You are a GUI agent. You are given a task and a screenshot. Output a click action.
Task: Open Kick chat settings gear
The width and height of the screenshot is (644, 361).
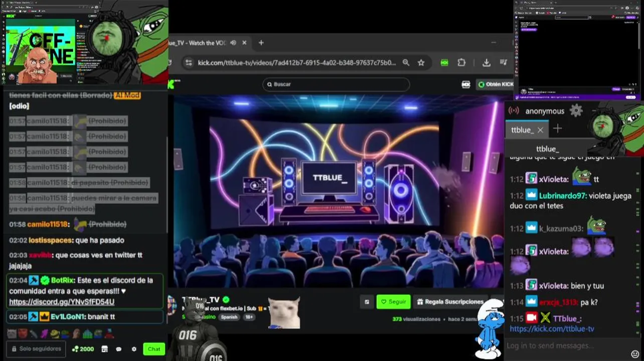134,349
